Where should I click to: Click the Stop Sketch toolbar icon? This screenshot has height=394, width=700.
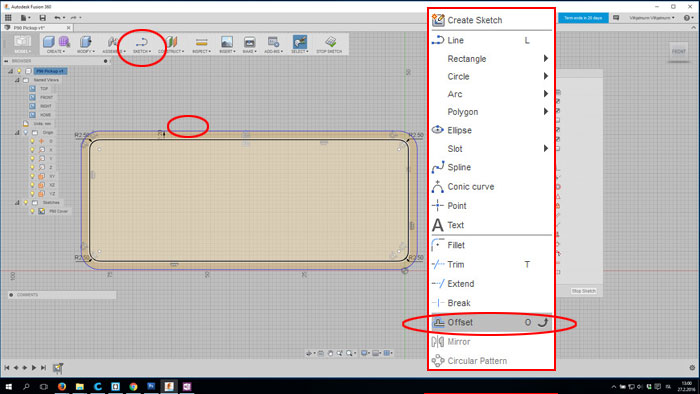click(x=330, y=42)
